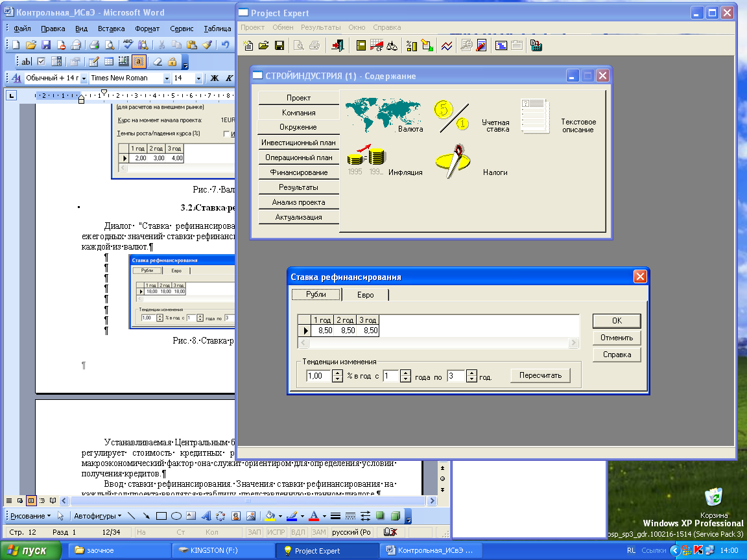
Task: Open the Валюта (Currency) module icon
Action: [x=383, y=115]
